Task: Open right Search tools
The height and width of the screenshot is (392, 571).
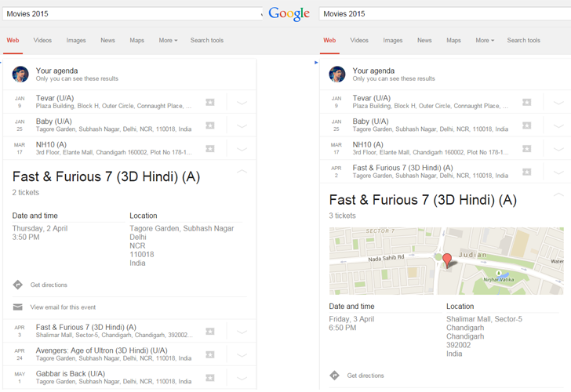Action: (x=524, y=41)
